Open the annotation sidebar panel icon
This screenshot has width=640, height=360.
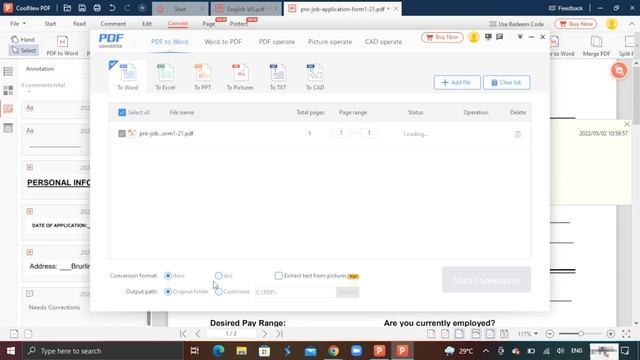[x=8, y=109]
